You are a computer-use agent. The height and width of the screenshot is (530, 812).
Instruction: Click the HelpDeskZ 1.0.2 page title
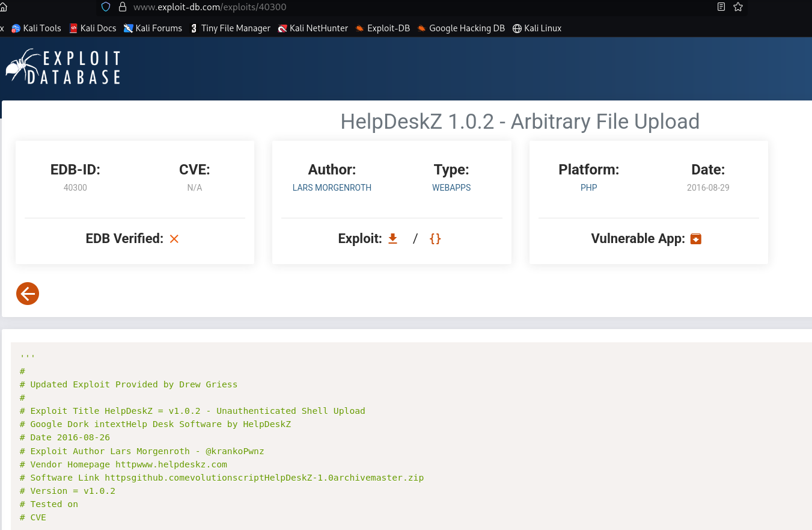coord(520,122)
